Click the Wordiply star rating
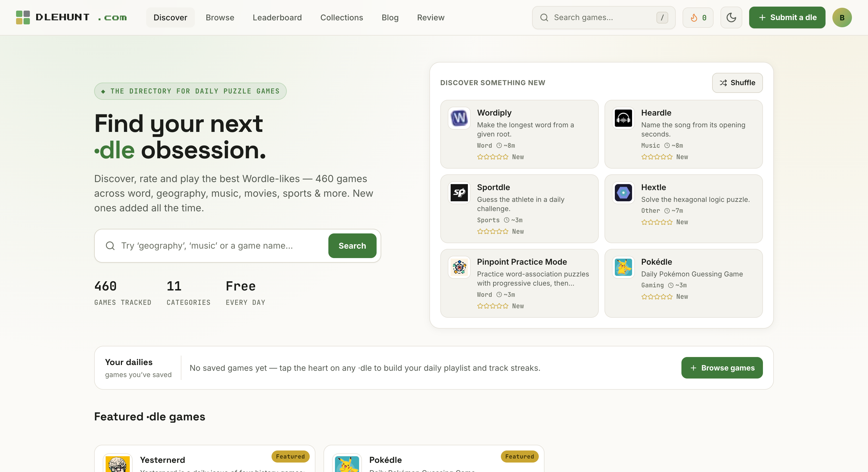The width and height of the screenshot is (868, 472). 493,157
